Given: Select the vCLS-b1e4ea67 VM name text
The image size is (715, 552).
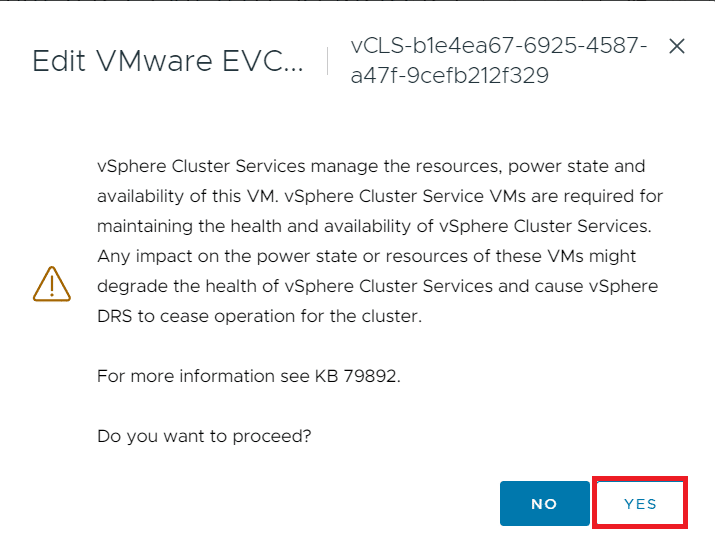Looking at the screenshot, I should (x=498, y=61).
